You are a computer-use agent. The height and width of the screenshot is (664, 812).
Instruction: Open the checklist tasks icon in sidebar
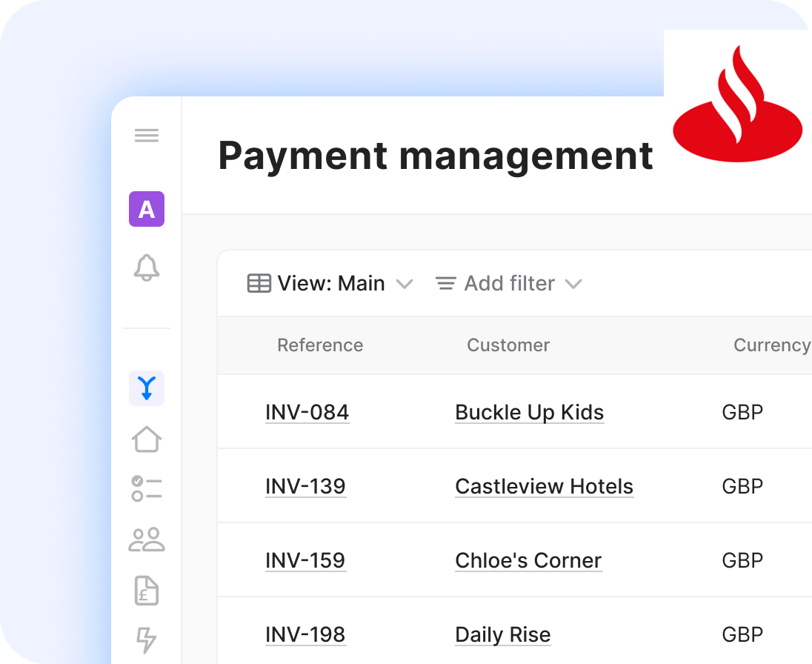click(147, 489)
